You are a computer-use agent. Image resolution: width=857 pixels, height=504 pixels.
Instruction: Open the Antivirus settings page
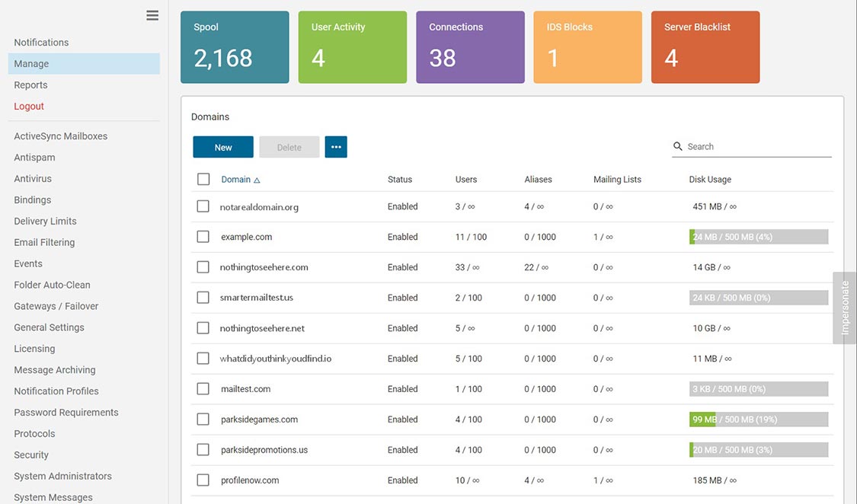coord(33,179)
